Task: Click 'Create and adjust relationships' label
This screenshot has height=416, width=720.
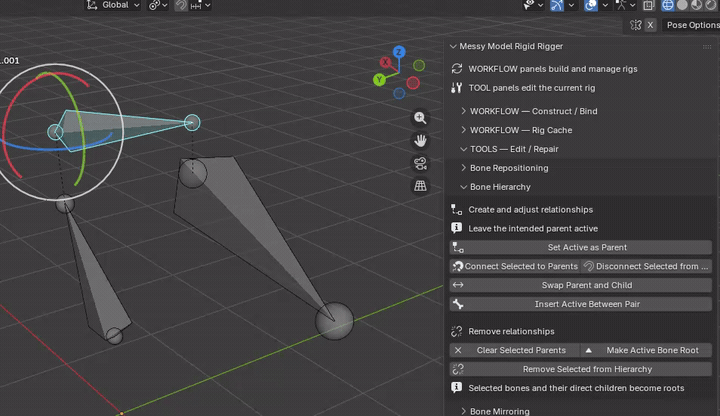Action: [x=530, y=209]
